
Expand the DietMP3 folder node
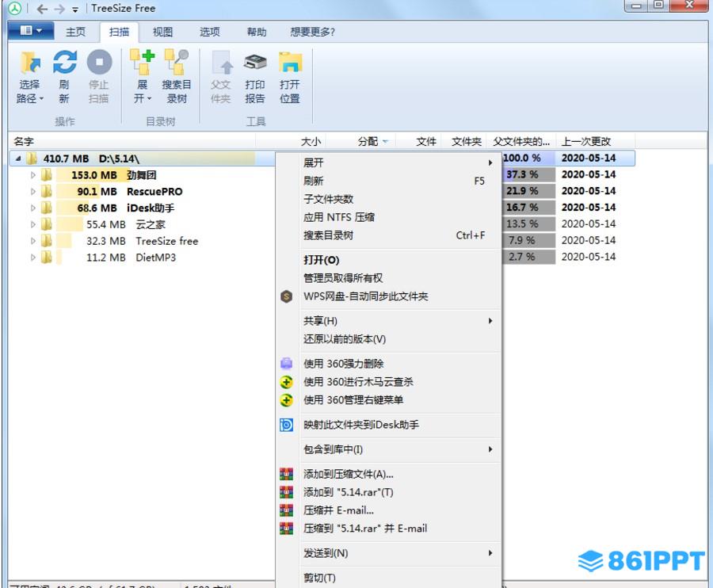tap(32, 258)
